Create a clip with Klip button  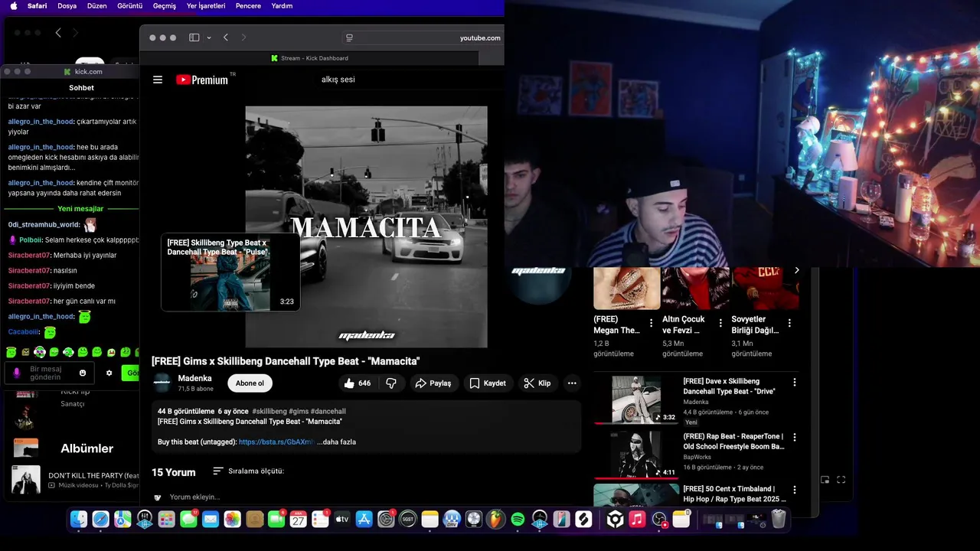[x=537, y=383]
